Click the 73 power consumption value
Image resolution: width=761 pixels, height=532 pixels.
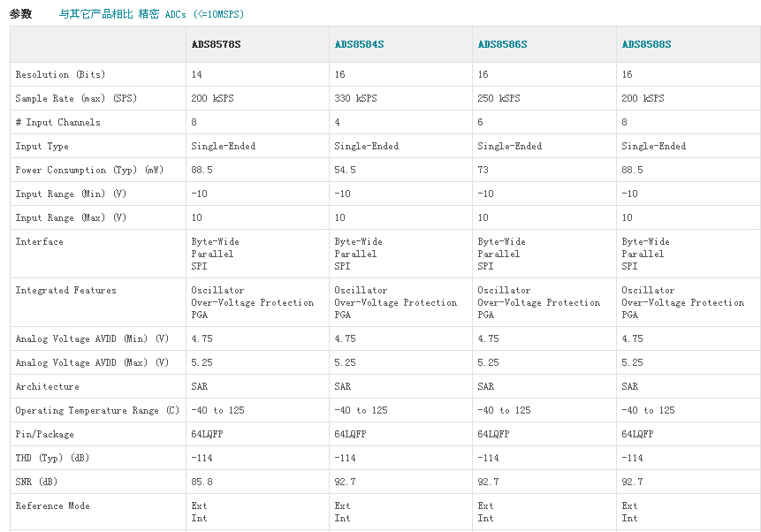click(x=483, y=171)
